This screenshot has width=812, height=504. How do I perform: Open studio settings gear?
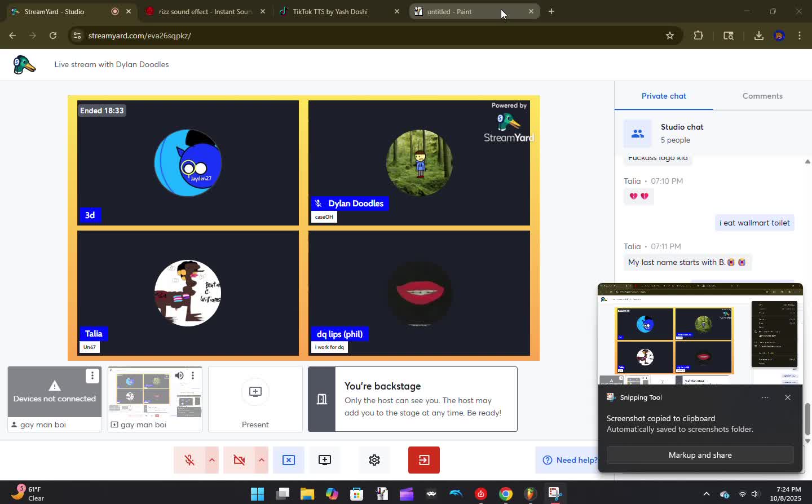click(374, 460)
